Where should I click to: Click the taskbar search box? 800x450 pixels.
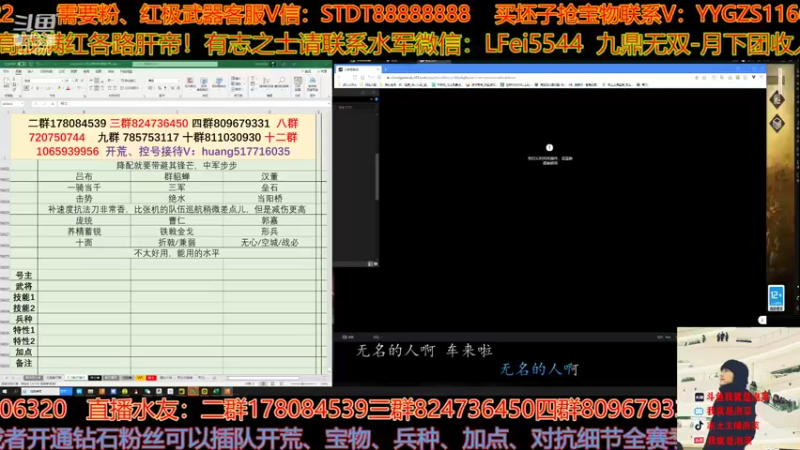click(x=40, y=391)
